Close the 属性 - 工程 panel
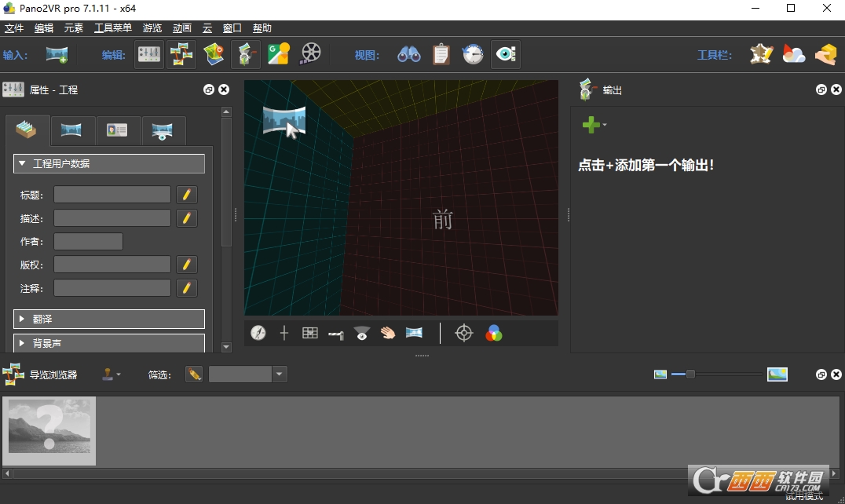This screenshot has height=504, width=845. click(224, 89)
